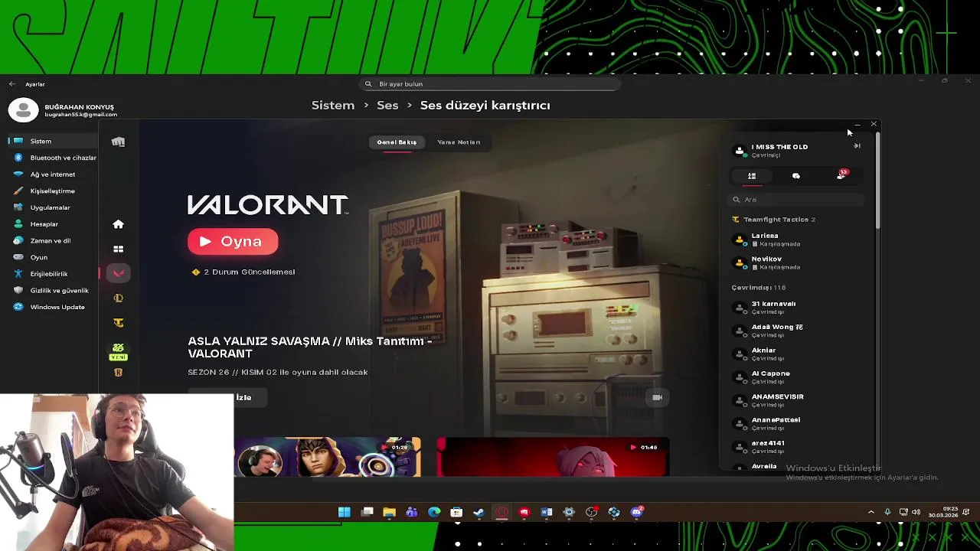980x551 pixels.
Task: Play the 01:48 red video thumbnail
Action: 553,457
